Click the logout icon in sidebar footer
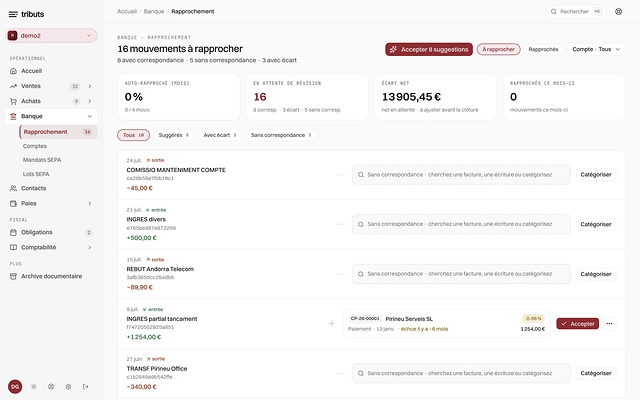 point(86,387)
